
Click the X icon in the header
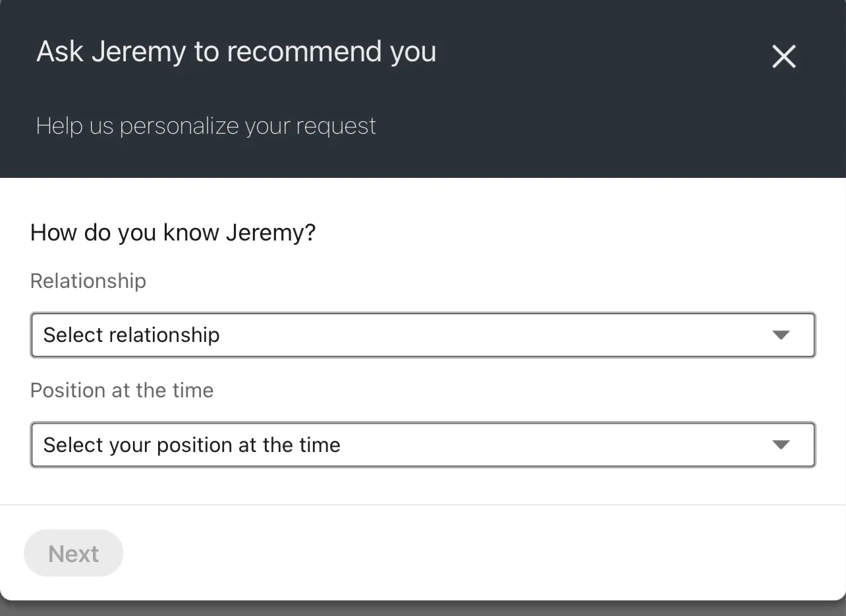click(x=784, y=57)
